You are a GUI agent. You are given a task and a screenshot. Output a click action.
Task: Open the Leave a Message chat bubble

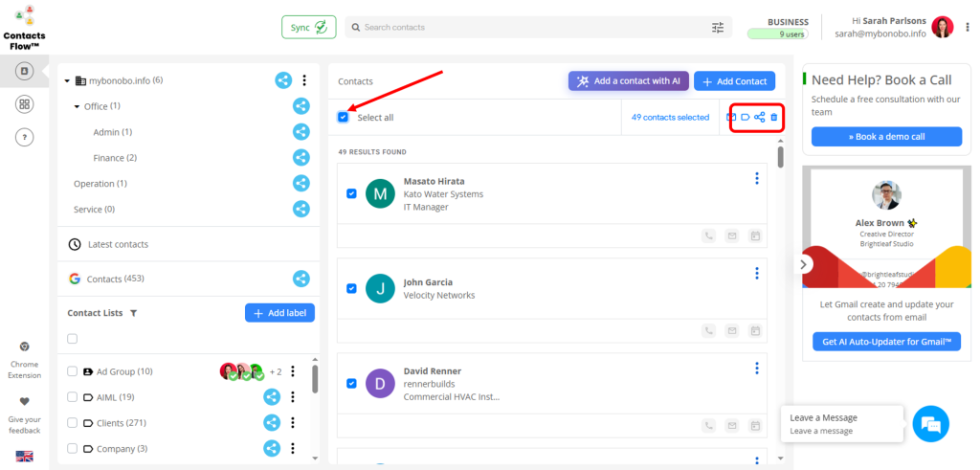[x=930, y=423]
